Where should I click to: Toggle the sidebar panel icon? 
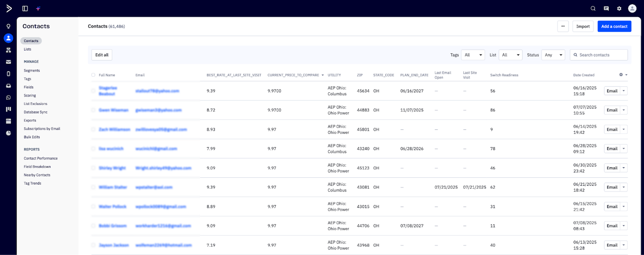pyautogui.click(x=25, y=8)
